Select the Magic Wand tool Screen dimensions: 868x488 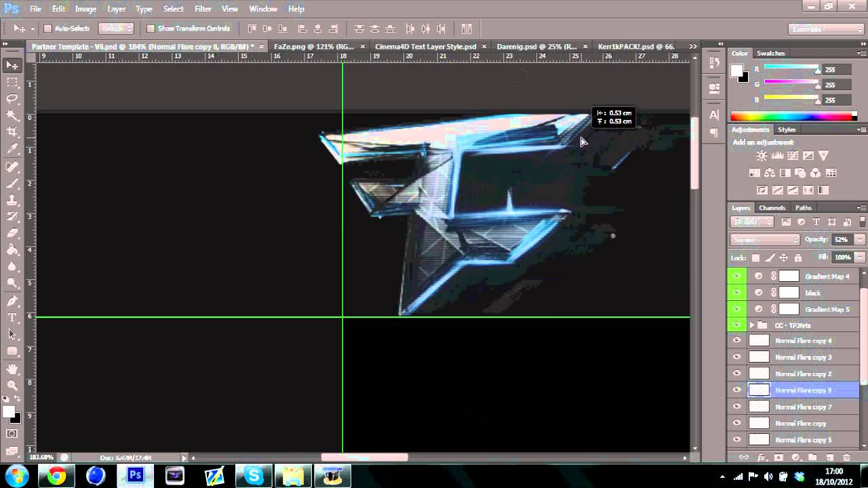[x=12, y=116]
